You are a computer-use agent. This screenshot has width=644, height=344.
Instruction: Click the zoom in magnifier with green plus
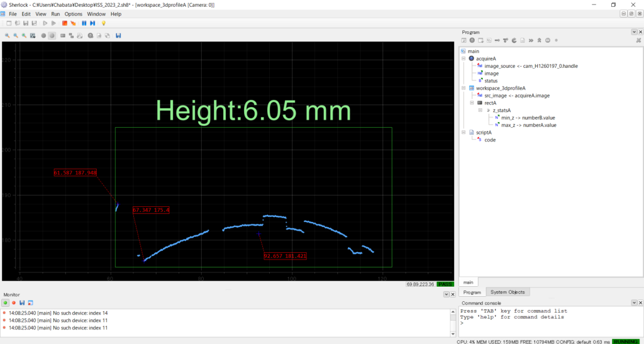click(x=25, y=36)
